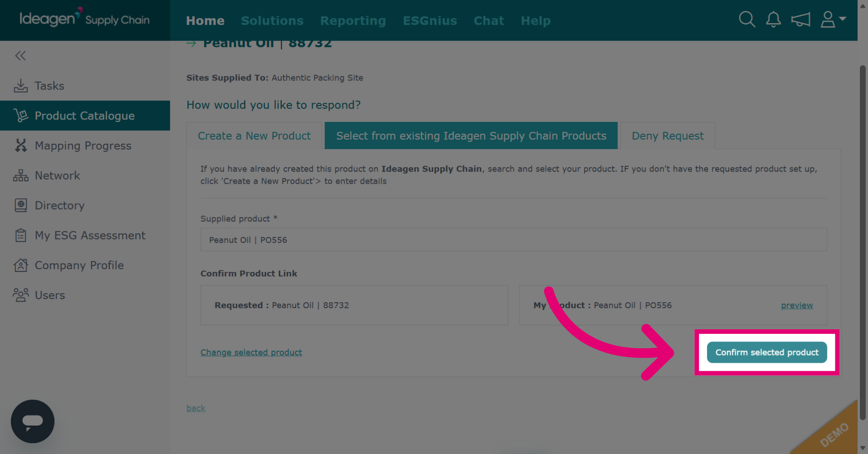Open the user account menu icon
This screenshot has width=868, height=454.
click(833, 19)
